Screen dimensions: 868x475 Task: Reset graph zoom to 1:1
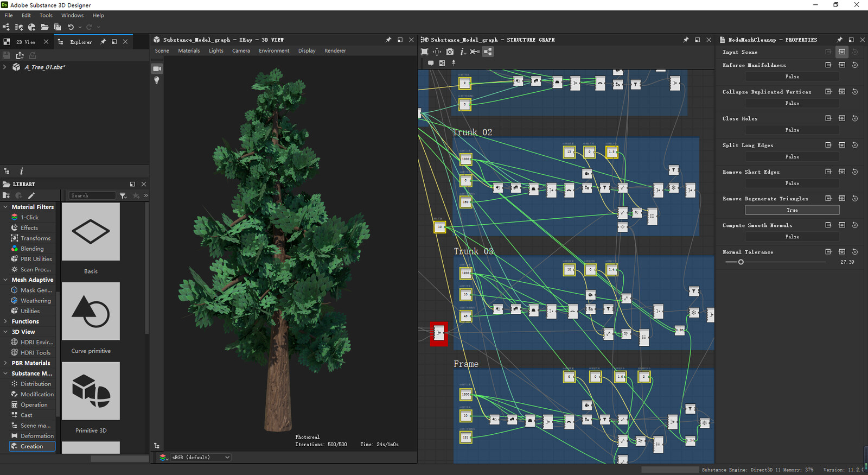coord(437,52)
